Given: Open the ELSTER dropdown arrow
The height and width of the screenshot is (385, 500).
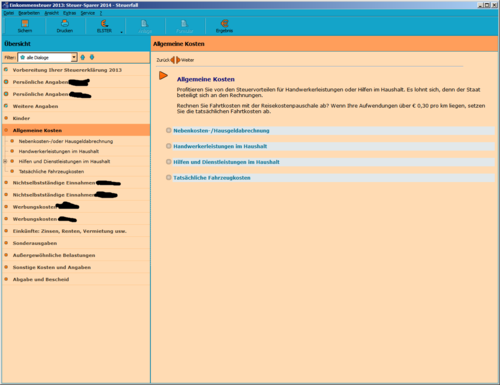Looking at the screenshot, I should tap(121, 32).
